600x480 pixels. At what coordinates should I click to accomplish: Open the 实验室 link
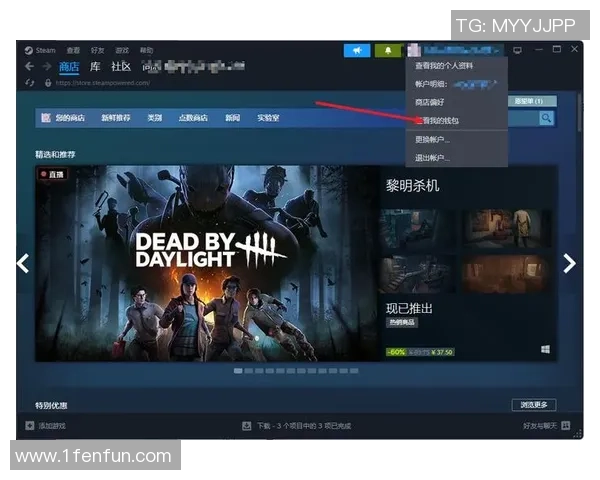click(268, 118)
